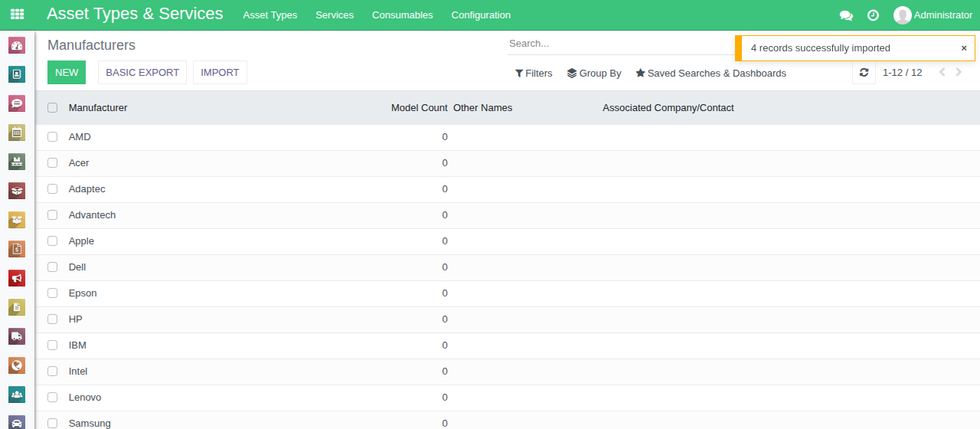Viewport: 980px width, 429px height.
Task: Tick the Advantech row checkbox
Action: [52, 215]
